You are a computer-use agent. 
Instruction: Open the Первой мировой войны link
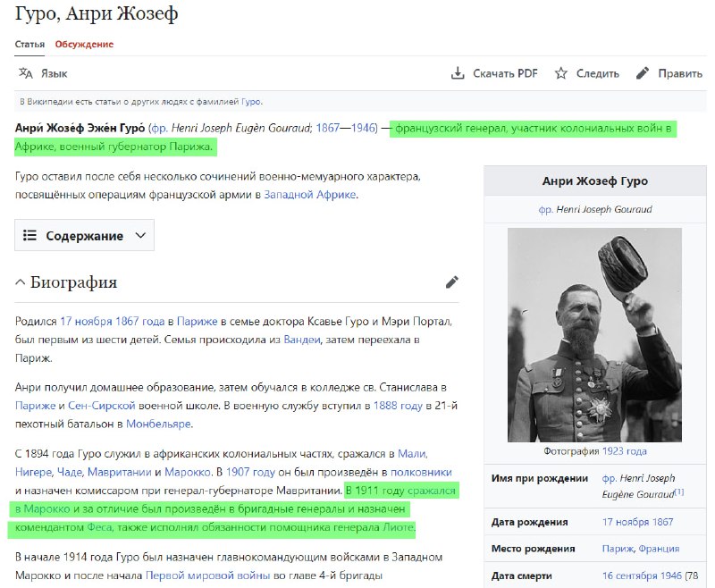pyautogui.click(x=208, y=575)
